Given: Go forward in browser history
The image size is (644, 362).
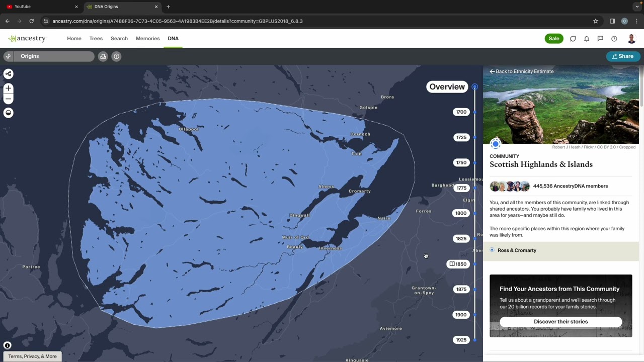Looking at the screenshot, I should pos(20,21).
